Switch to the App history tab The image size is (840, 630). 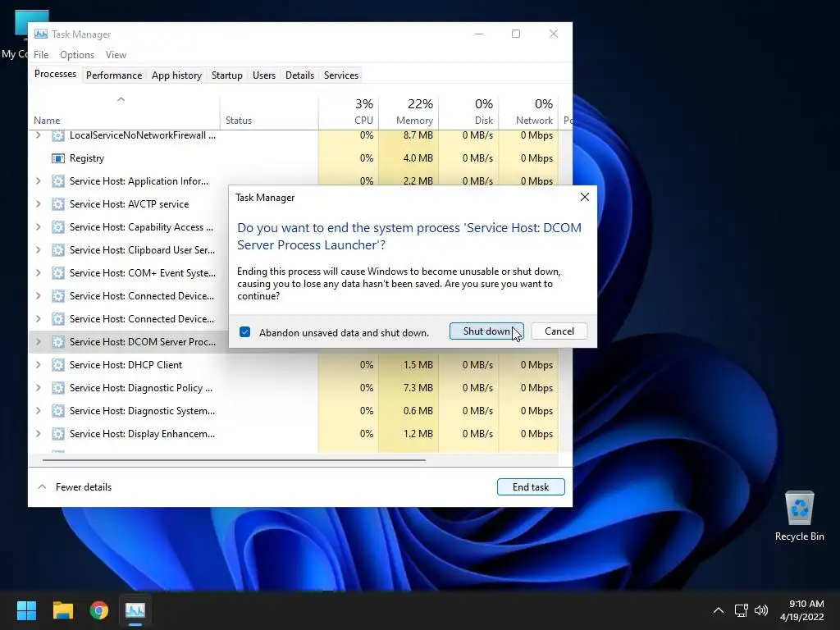176,75
